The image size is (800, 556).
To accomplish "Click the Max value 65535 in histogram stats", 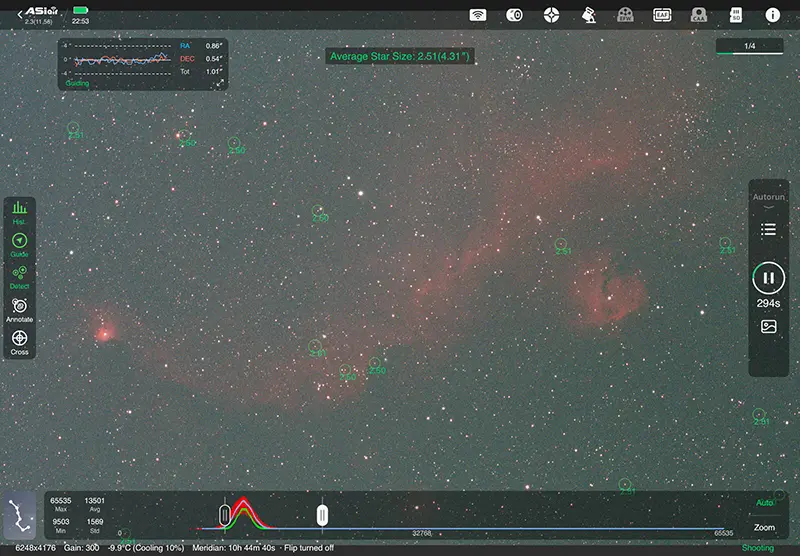I will click(x=61, y=501).
